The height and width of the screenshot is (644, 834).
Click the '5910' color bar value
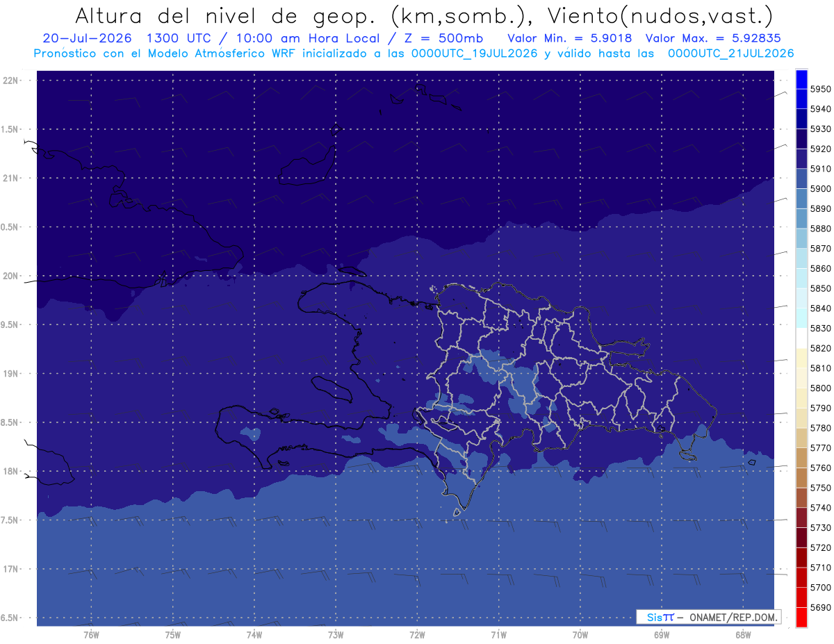821,169
